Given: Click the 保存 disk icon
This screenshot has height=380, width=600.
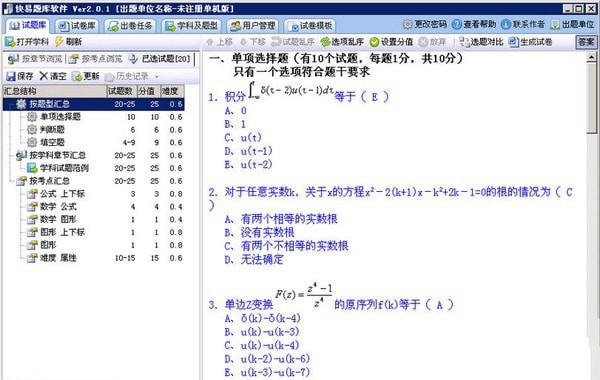Looking at the screenshot, I should [x=11, y=76].
